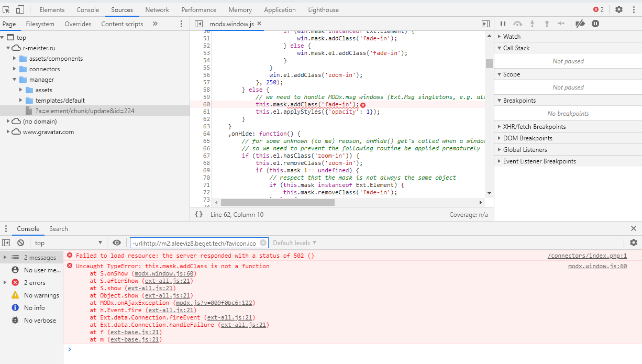Click the error icon on line 60

point(363,105)
